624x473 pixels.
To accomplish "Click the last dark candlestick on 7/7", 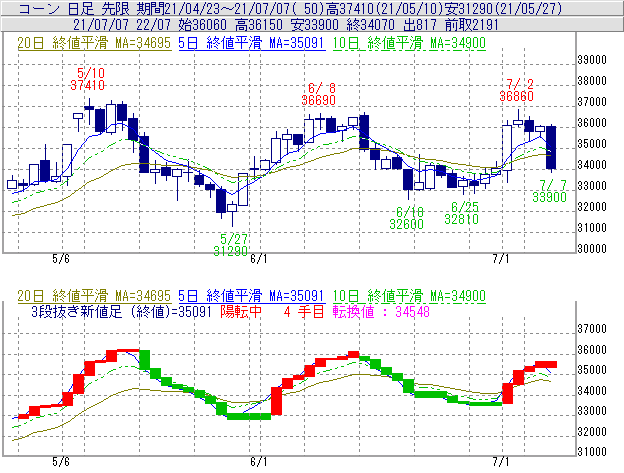I will click(551, 148).
